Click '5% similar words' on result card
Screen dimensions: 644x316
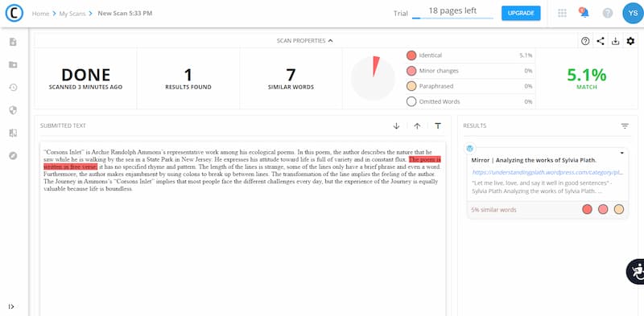click(x=493, y=210)
